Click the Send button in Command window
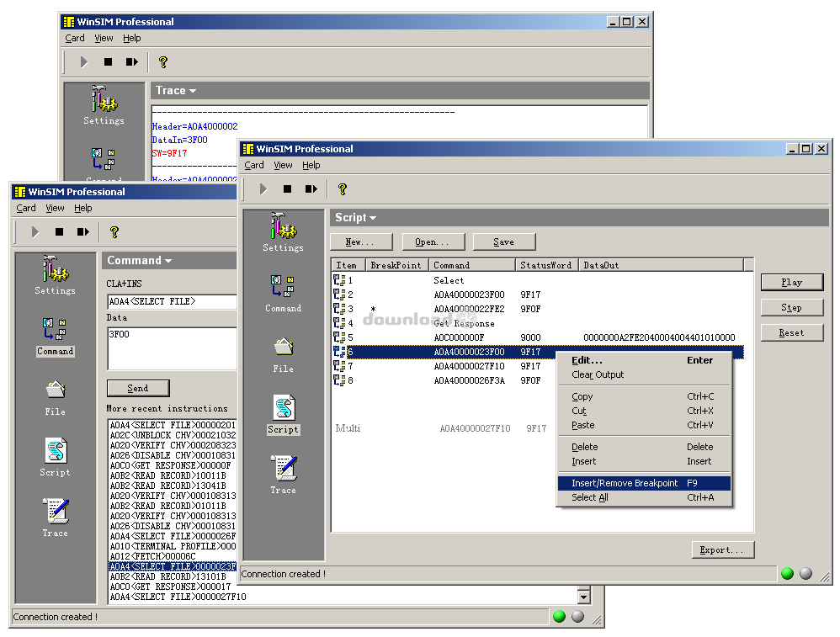Screen dimensions: 840x637 click(138, 389)
